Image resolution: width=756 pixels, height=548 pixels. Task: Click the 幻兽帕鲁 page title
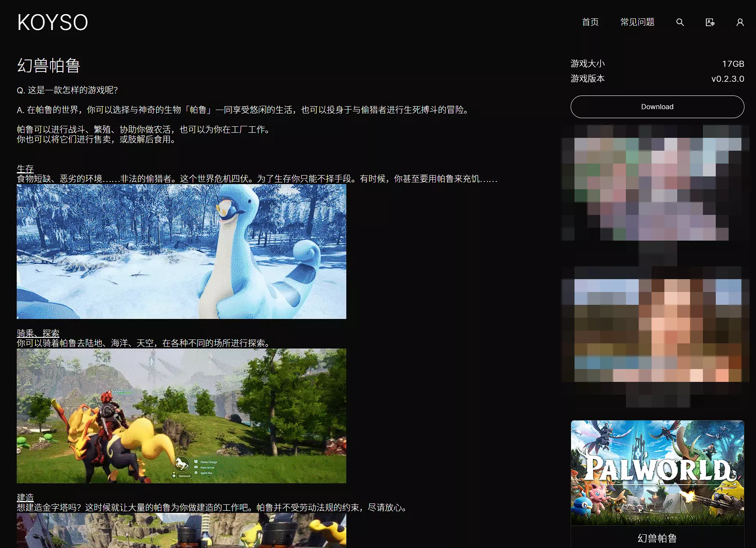[x=49, y=66]
